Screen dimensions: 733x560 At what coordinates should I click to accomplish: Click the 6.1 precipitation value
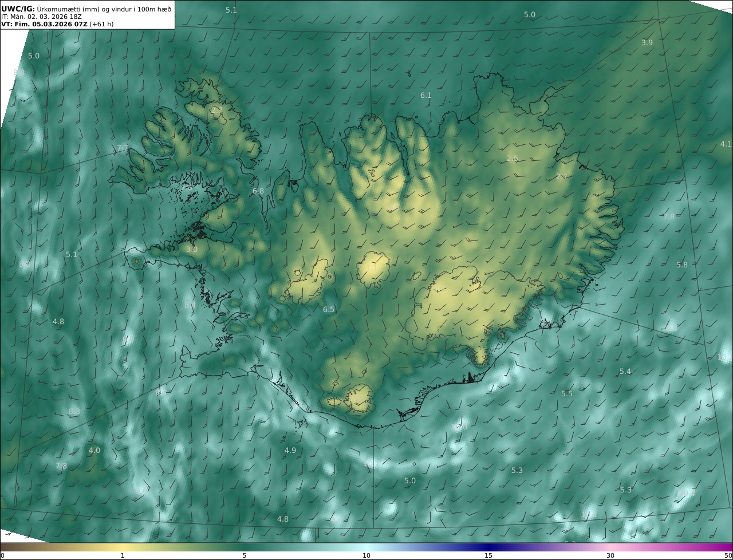pyautogui.click(x=425, y=96)
